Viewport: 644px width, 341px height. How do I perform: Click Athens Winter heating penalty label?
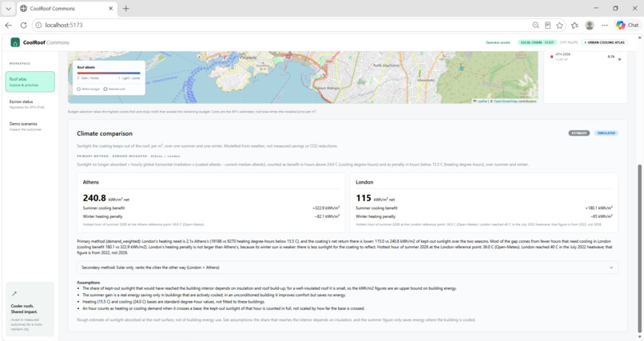click(x=103, y=216)
